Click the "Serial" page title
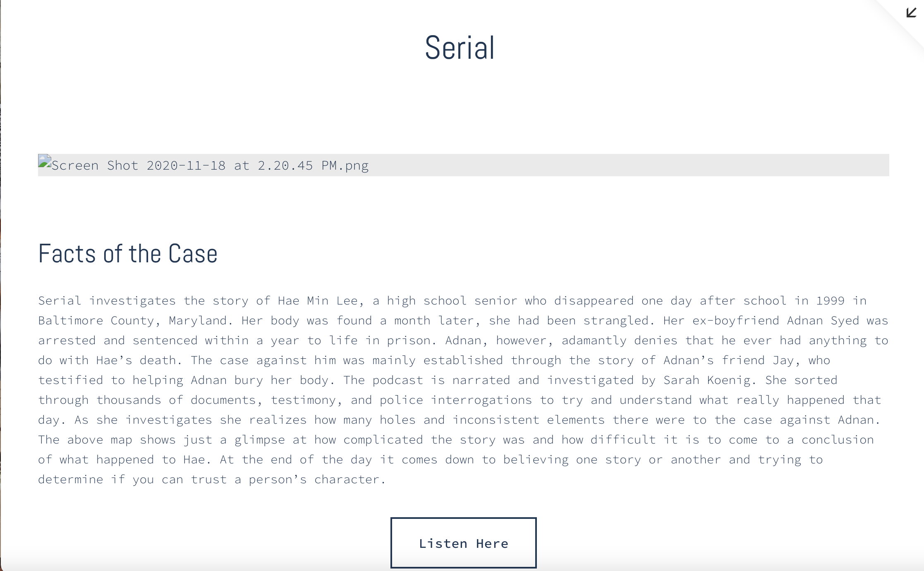The image size is (924, 571). 460,48
